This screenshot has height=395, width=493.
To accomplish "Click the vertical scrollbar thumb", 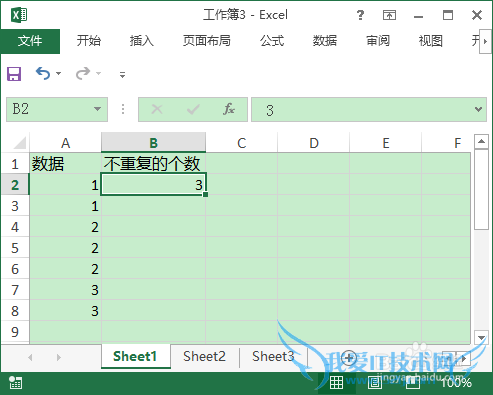I will (x=481, y=189).
